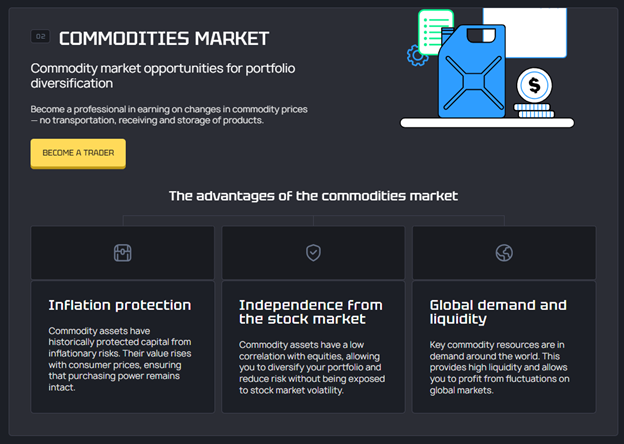This screenshot has height=444, width=624.
Task: Open Global demand and liquidity title
Action: (x=498, y=312)
